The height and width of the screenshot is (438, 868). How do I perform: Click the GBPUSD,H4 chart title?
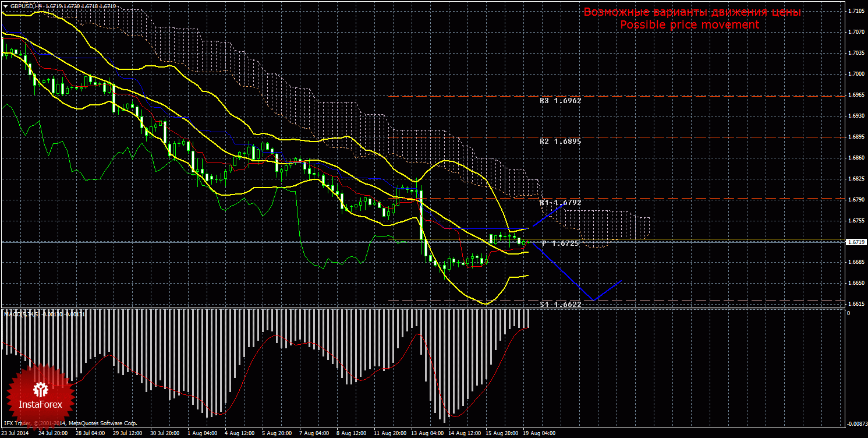(23, 6)
